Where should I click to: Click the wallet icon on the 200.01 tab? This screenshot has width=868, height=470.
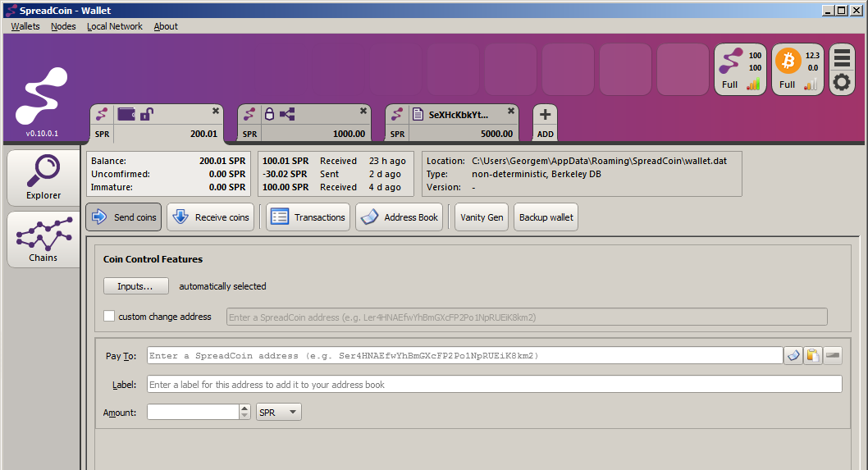click(127, 114)
